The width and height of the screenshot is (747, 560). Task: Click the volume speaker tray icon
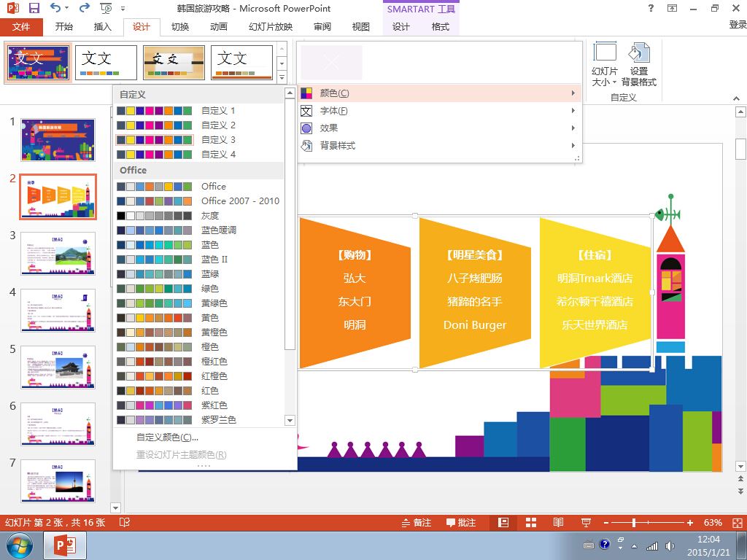pos(670,546)
